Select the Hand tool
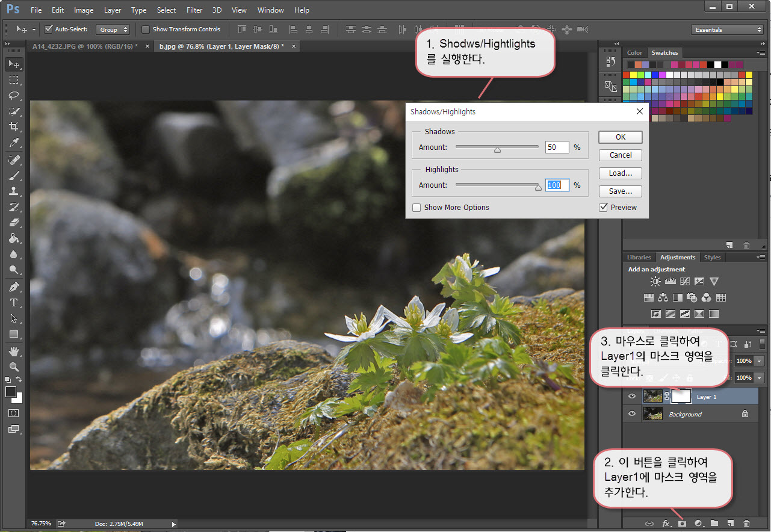This screenshot has width=771, height=532. pos(14,351)
